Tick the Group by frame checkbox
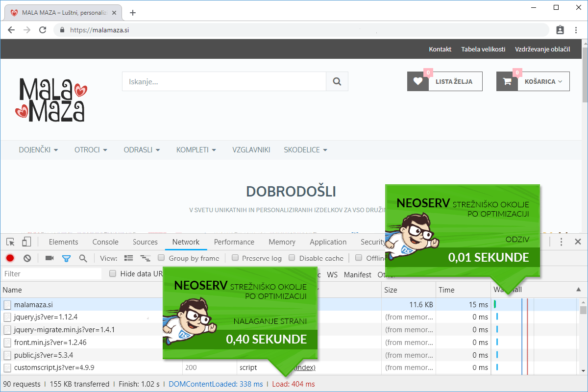Viewport: 588px width, 392px height. click(161, 258)
